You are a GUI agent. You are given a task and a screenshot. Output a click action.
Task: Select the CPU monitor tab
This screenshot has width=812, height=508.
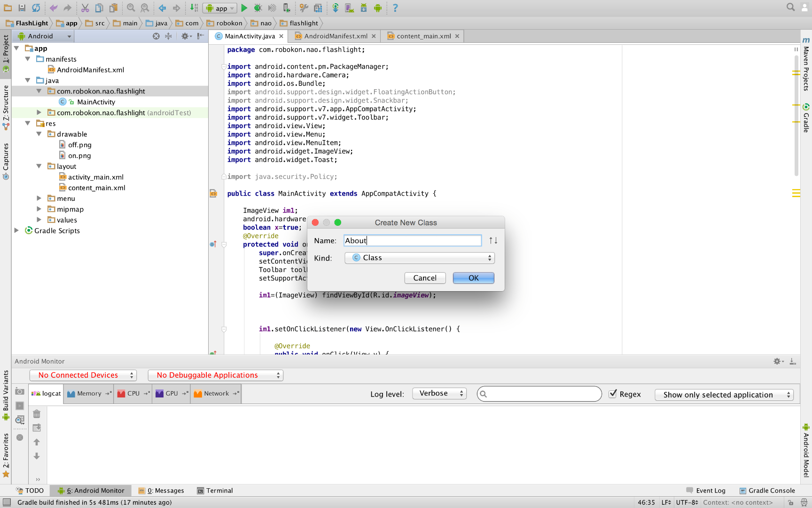(133, 394)
